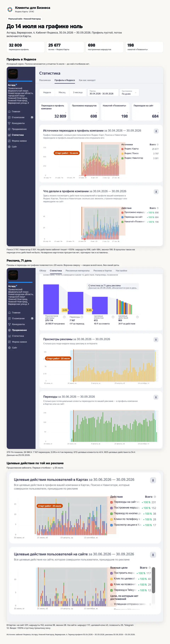Toggle the Клики по телефону checkbox with value 28

tap(112, 519)
